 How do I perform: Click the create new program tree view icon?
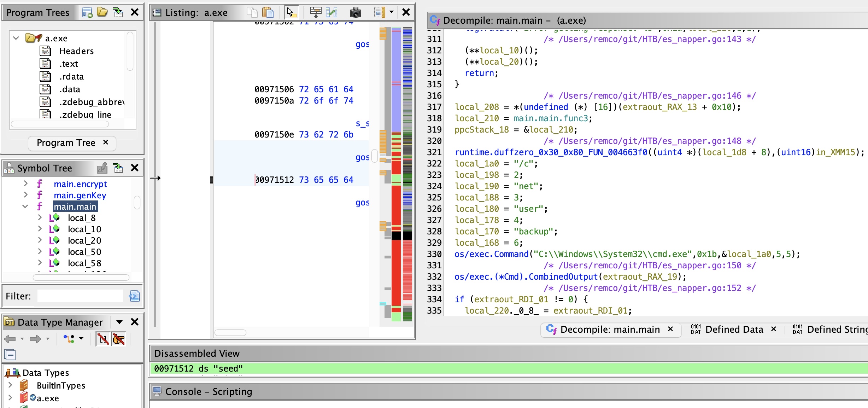pos(87,13)
